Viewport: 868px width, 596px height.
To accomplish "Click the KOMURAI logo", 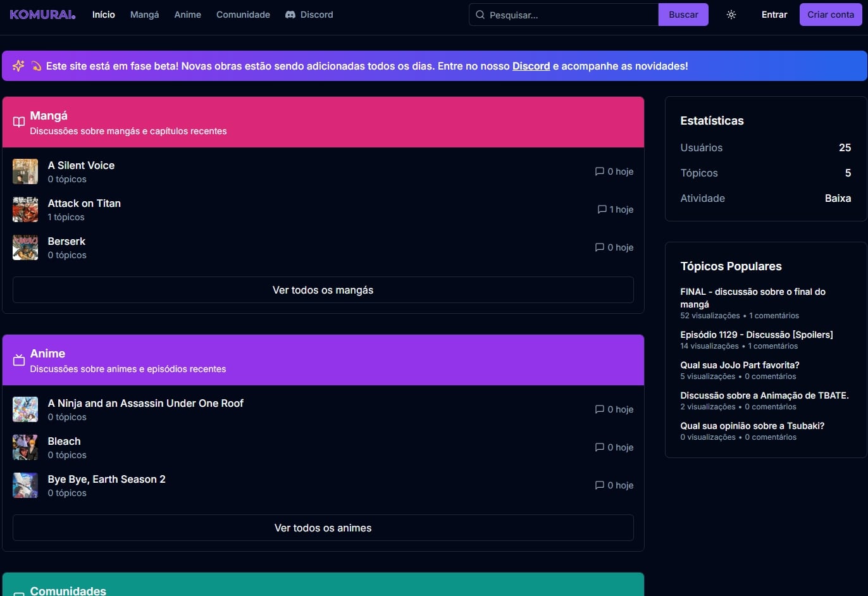I will pyautogui.click(x=42, y=15).
